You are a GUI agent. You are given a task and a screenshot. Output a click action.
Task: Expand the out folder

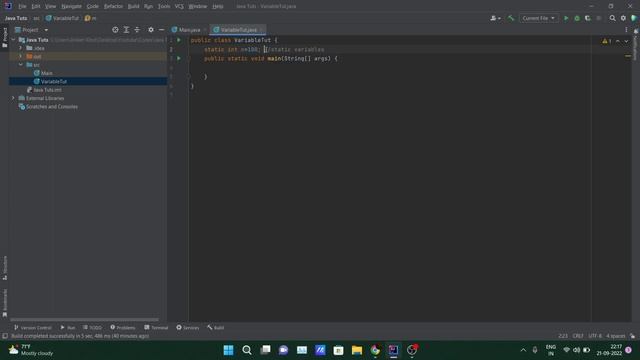pyautogui.click(x=20, y=56)
